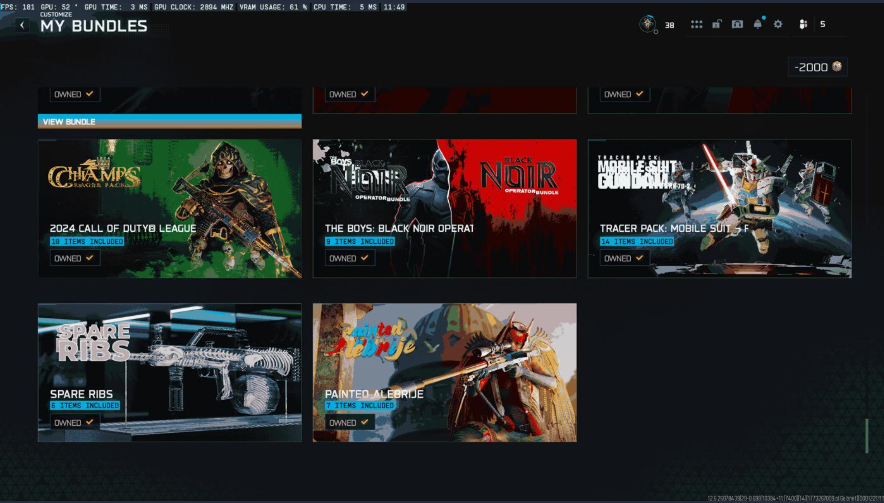Open the Painted Alebrije sniper artwork

(x=445, y=372)
